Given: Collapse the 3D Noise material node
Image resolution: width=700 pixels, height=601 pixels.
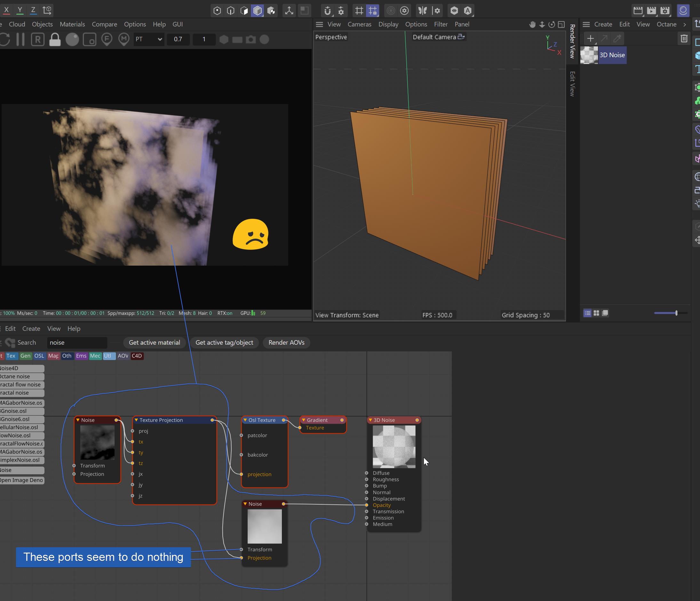Looking at the screenshot, I should [370, 420].
